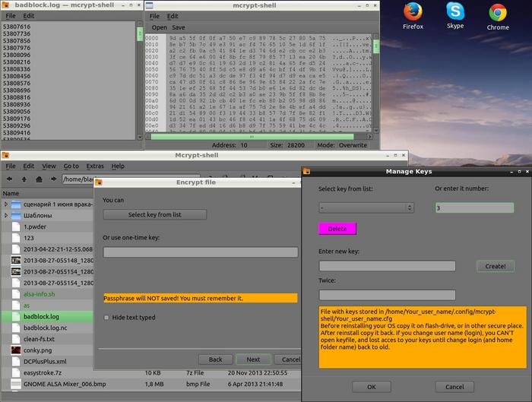Select the conky.png file thumbnail icon
This screenshot has height=402, width=532.
(x=16, y=350)
